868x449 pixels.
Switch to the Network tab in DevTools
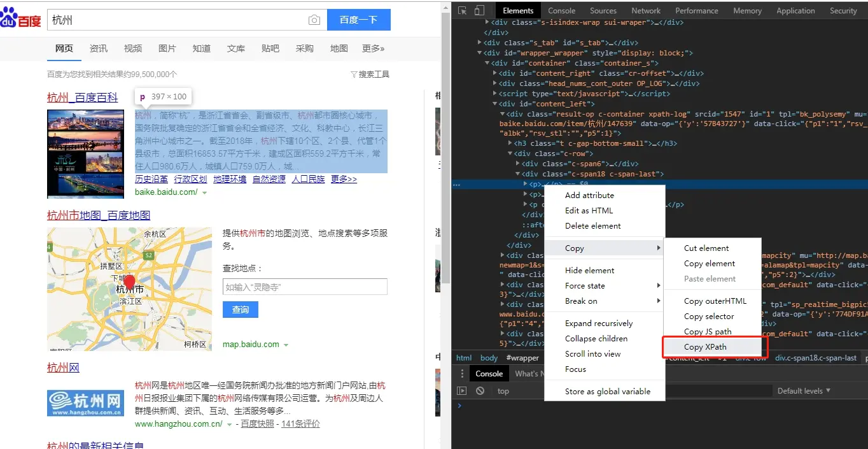click(x=645, y=10)
